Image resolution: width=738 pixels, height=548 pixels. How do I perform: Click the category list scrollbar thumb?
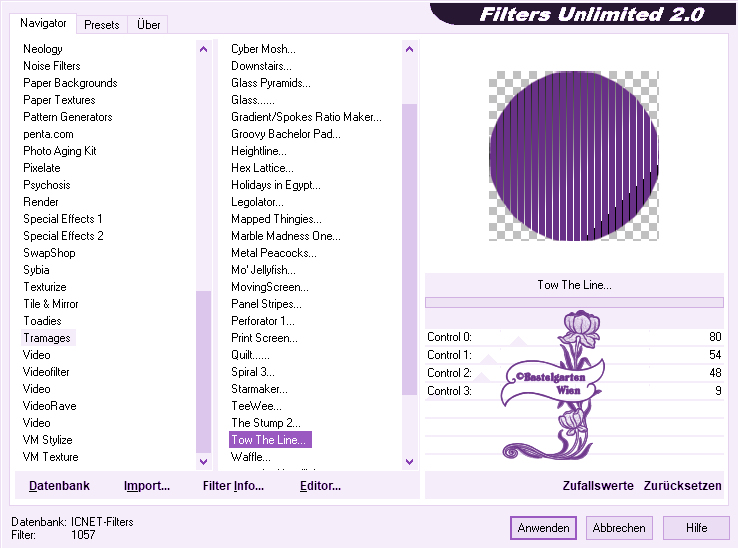click(x=203, y=371)
